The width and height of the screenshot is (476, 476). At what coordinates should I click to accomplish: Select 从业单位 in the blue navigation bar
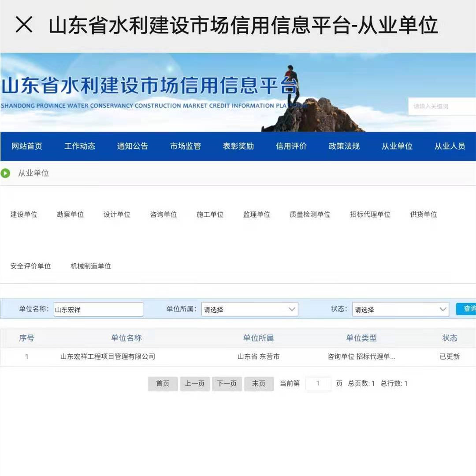[x=397, y=146]
